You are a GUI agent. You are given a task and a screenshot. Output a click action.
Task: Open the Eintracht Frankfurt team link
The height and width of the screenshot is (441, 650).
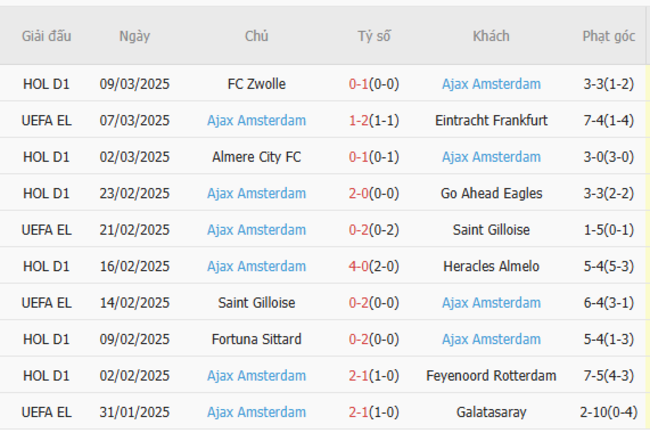click(491, 120)
